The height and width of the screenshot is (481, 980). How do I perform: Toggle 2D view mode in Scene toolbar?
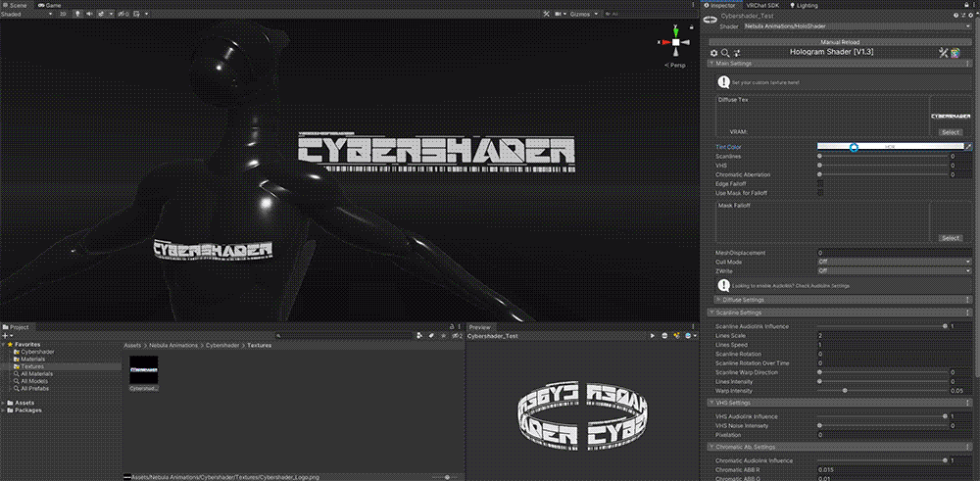click(63, 13)
